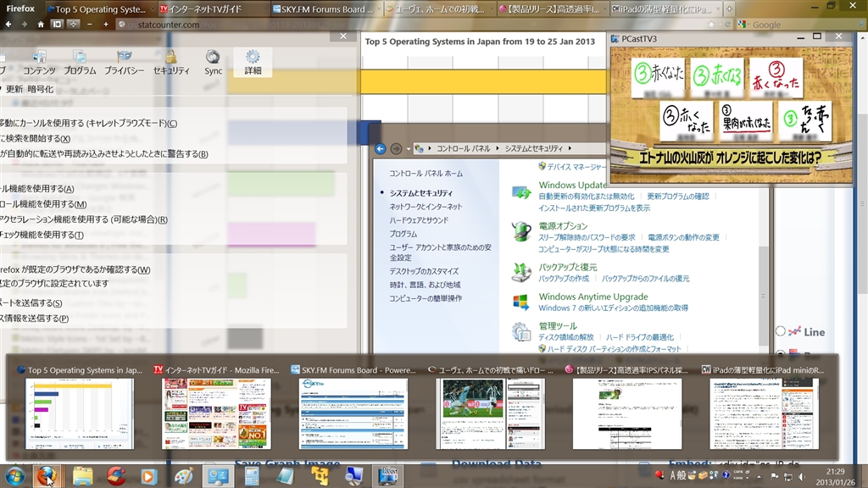Viewport: 868px width, 488px height.
Task: Click the Windows Anytime Upgrade icon
Action: 521,302
